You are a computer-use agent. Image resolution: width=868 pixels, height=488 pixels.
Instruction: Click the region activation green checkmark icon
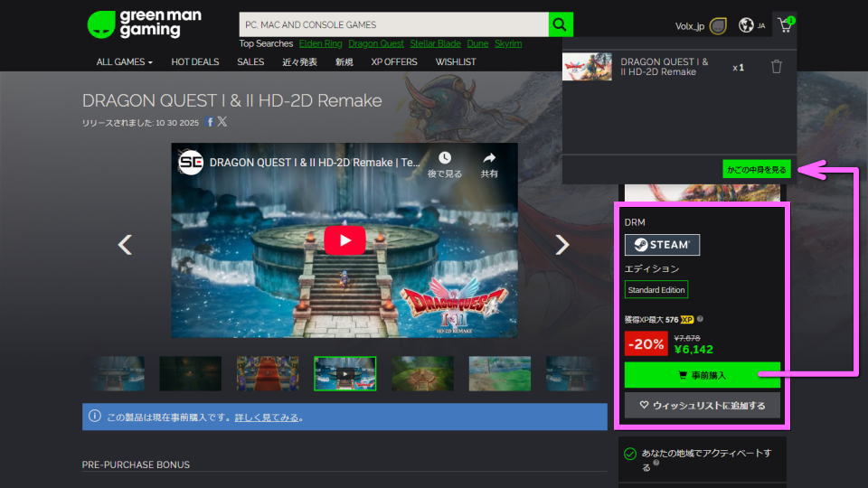point(630,454)
